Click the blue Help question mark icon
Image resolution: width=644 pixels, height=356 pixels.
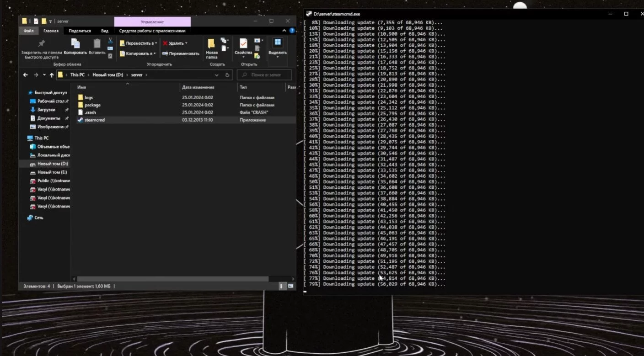click(x=291, y=31)
